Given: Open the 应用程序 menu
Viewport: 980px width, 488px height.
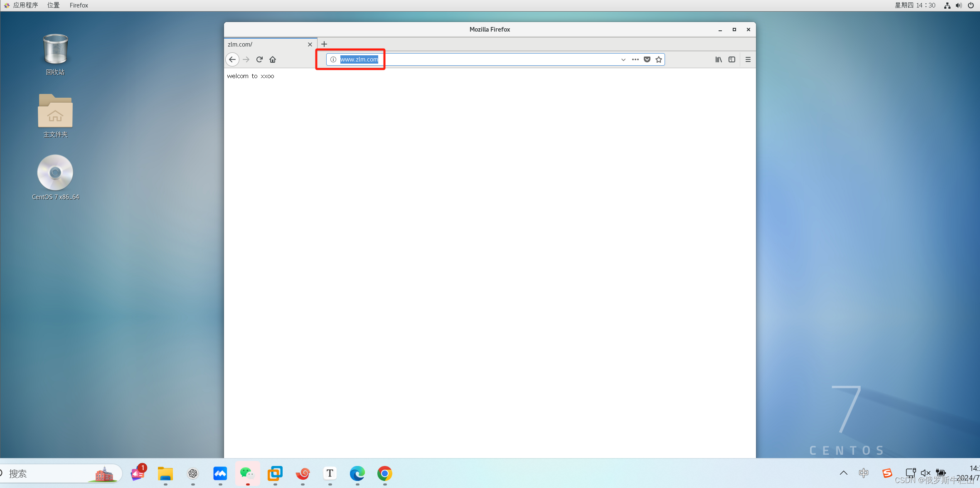Looking at the screenshot, I should coord(25,5).
